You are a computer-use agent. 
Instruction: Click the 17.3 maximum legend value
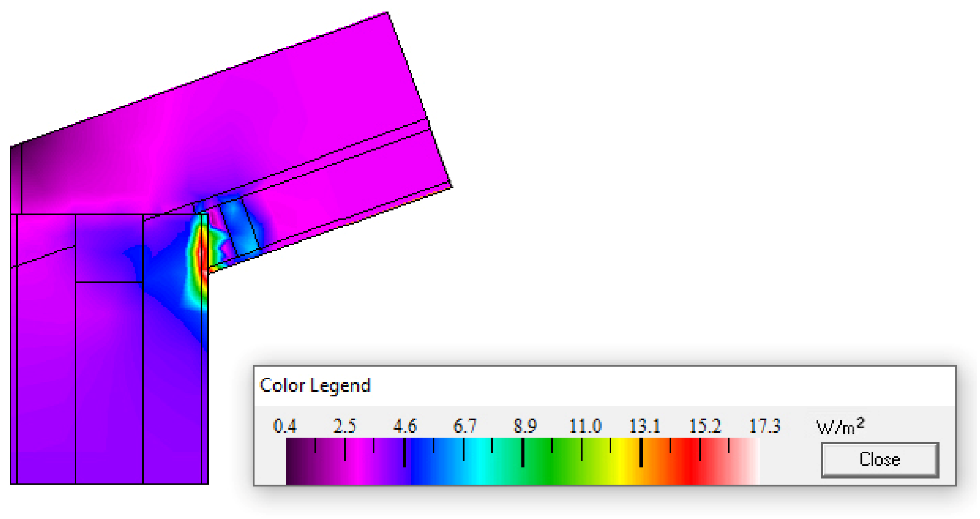pyautogui.click(x=765, y=426)
